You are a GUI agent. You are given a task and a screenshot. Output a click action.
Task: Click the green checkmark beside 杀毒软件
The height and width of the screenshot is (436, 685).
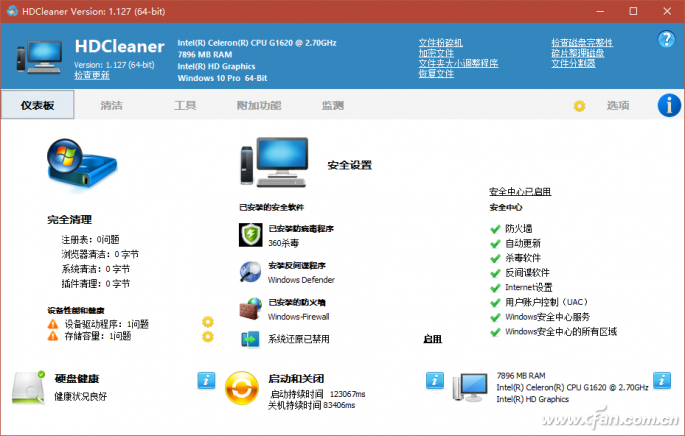[495, 258]
